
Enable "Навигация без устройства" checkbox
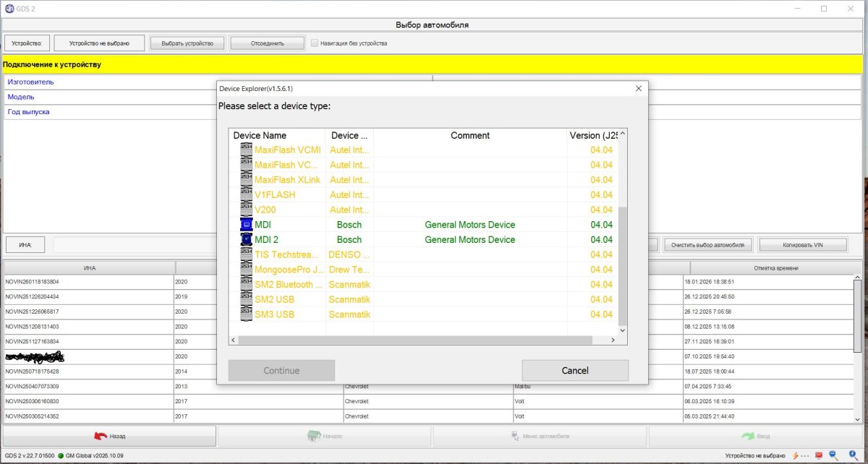315,43
